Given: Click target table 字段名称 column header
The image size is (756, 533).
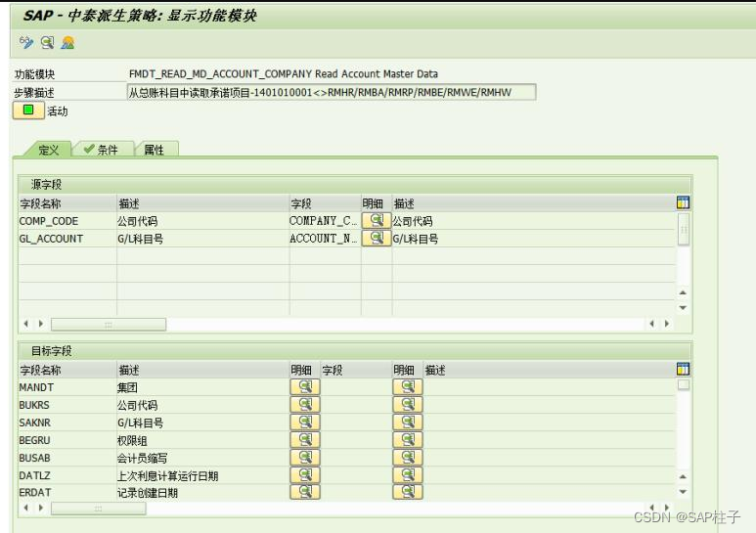Looking at the screenshot, I should (67, 370).
